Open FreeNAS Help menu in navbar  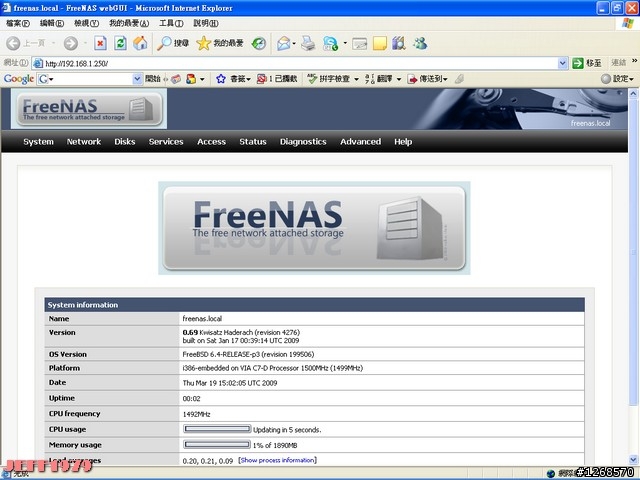(x=403, y=142)
